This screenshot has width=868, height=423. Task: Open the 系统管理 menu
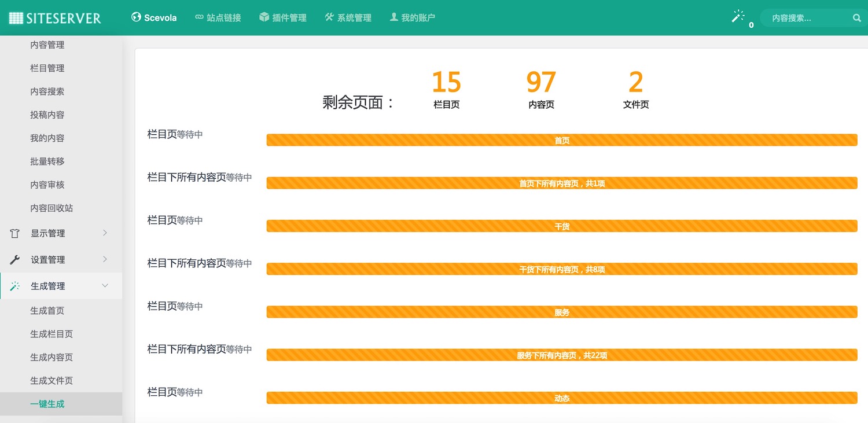click(x=348, y=18)
